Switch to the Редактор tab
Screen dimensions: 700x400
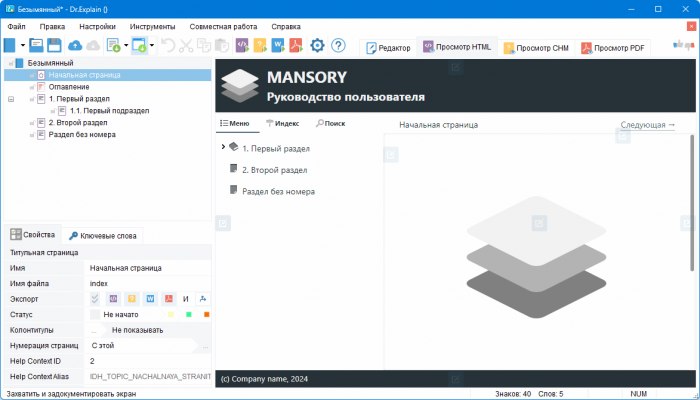pos(388,48)
